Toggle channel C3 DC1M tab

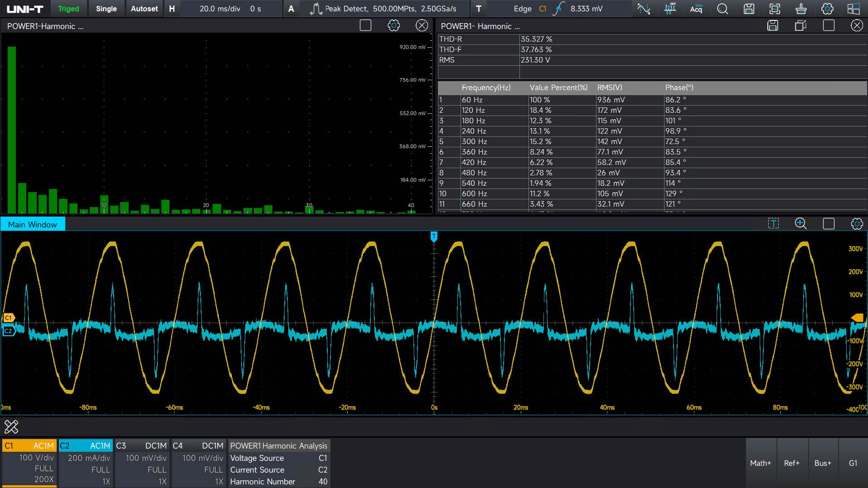pyautogui.click(x=142, y=445)
